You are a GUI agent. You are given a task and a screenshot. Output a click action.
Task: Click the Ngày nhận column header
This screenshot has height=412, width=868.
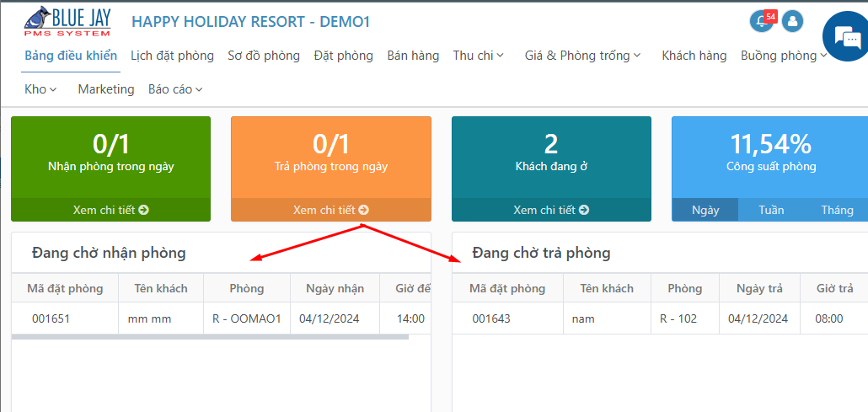click(335, 288)
